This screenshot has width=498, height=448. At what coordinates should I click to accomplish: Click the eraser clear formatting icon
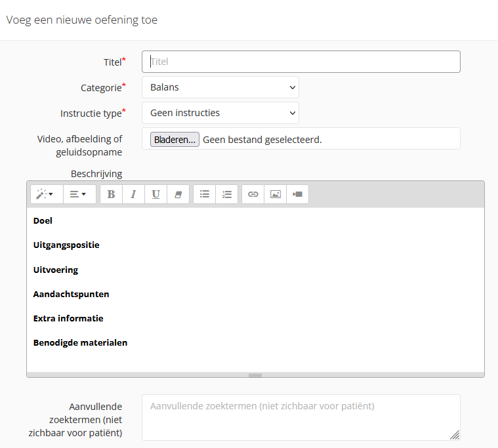click(x=178, y=194)
